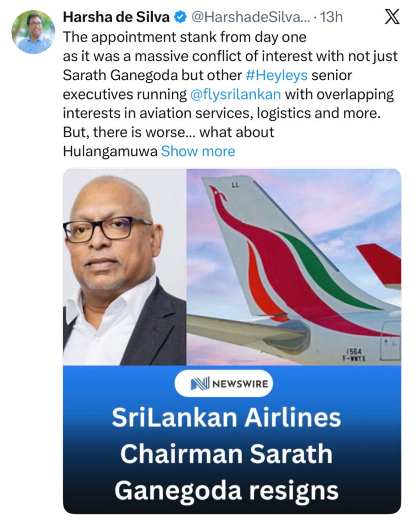Image resolution: width=420 pixels, height=520 pixels.
Task: Open the @HarshadeSilva handle
Action: [248, 17]
